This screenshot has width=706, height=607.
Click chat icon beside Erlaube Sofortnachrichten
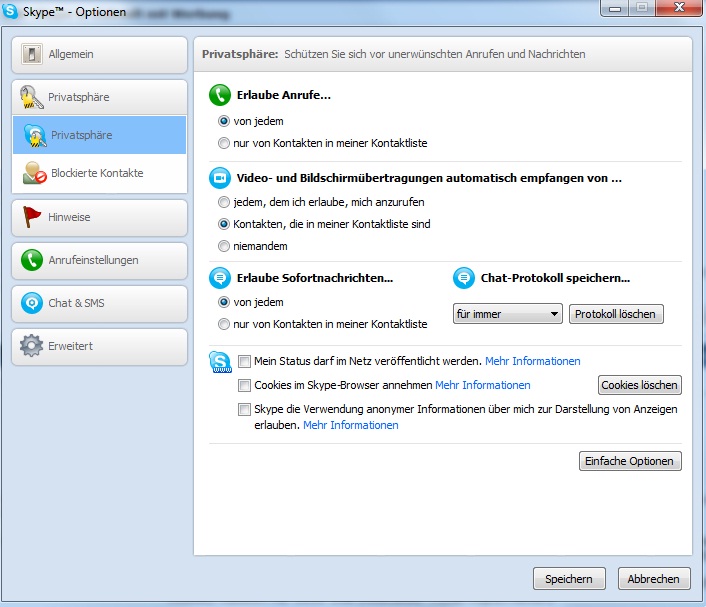(220, 278)
